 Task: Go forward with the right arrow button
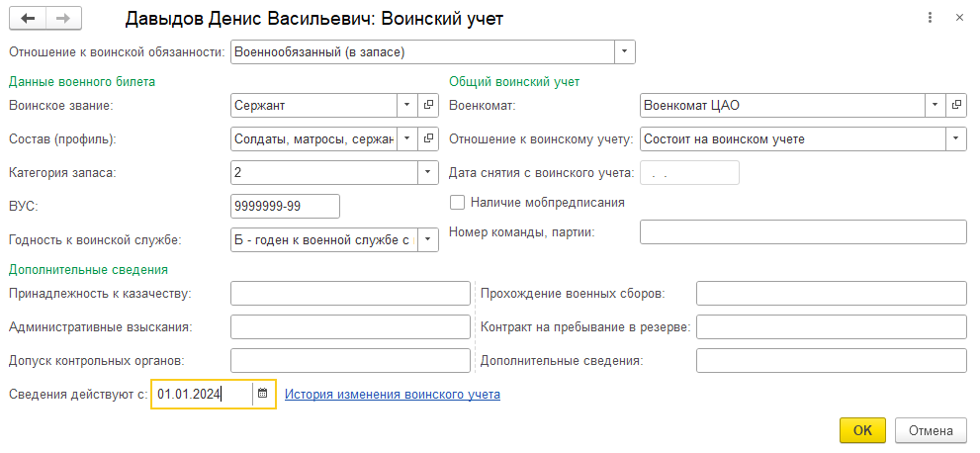click(x=63, y=19)
